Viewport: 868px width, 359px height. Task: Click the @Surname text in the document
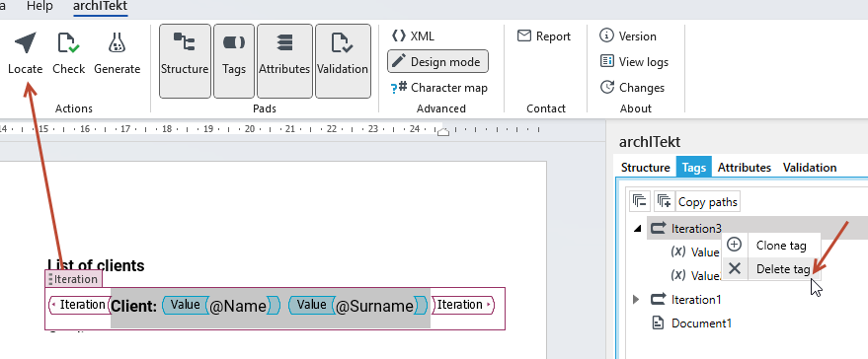click(x=374, y=306)
